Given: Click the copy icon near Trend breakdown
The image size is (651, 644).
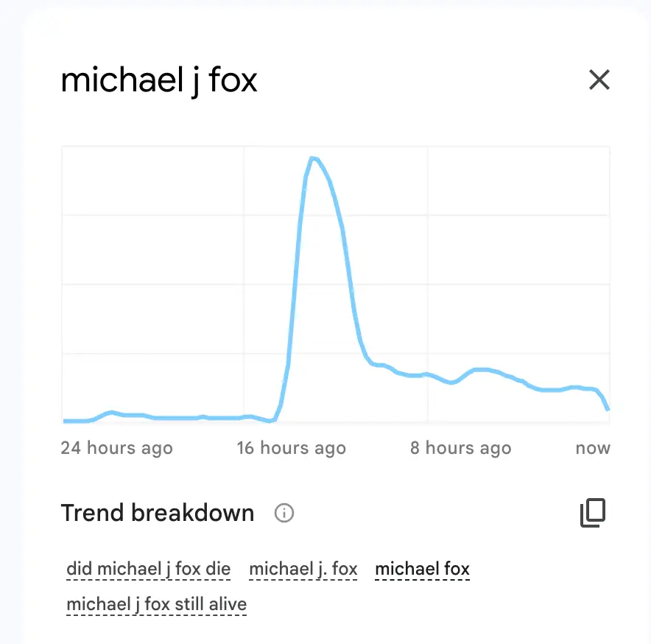Looking at the screenshot, I should pos(594,511).
